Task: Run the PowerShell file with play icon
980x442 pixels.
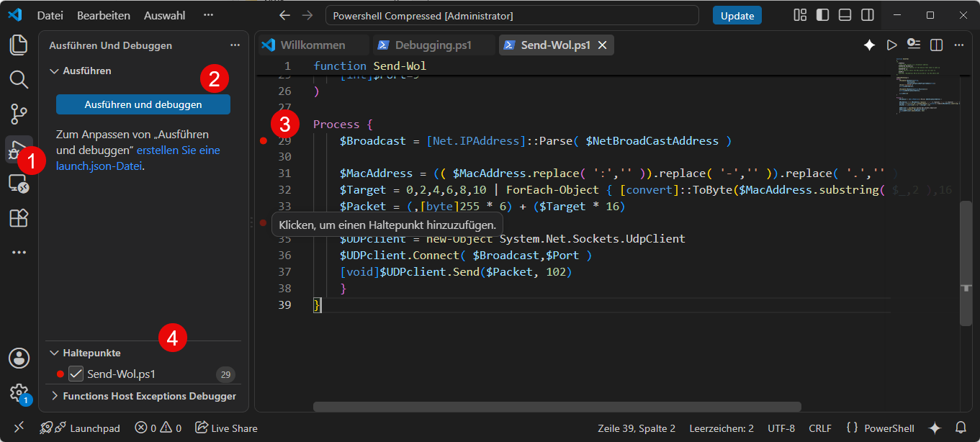Action: tap(891, 45)
